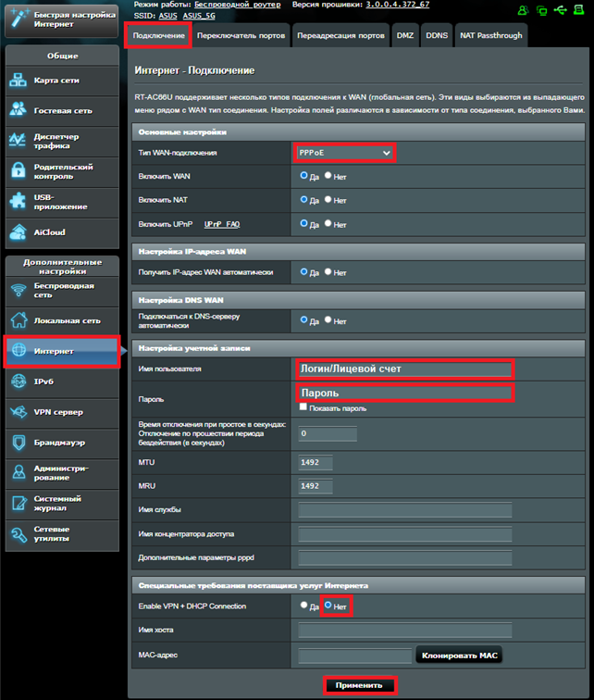Select the AiCloud sidebar icon

point(19,231)
